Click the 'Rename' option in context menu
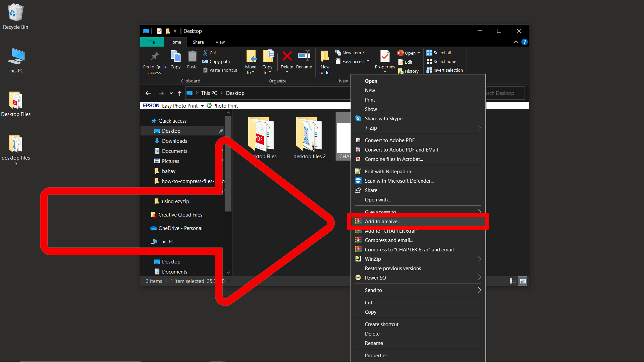The image size is (644, 362). (374, 343)
